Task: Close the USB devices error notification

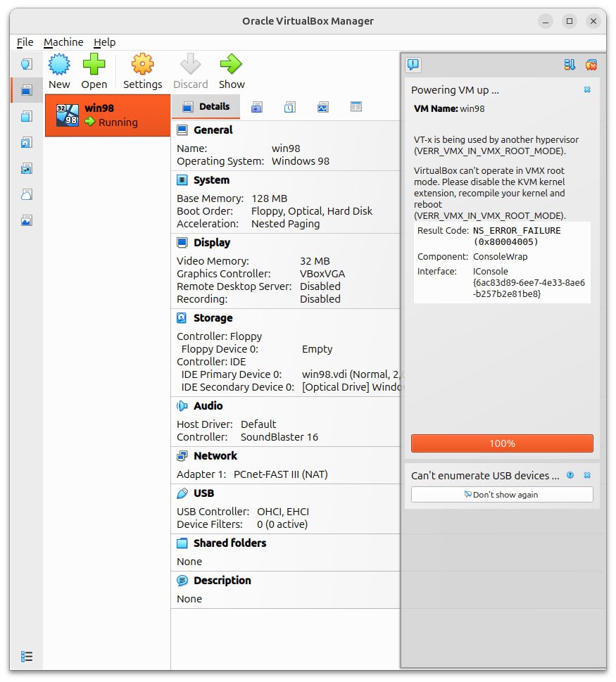Action: [x=587, y=476]
